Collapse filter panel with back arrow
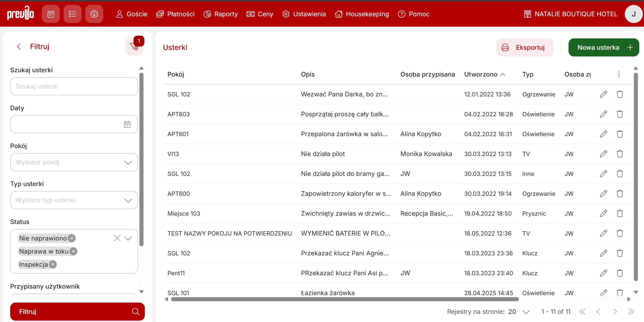This screenshot has height=322, width=644. pos(19,47)
